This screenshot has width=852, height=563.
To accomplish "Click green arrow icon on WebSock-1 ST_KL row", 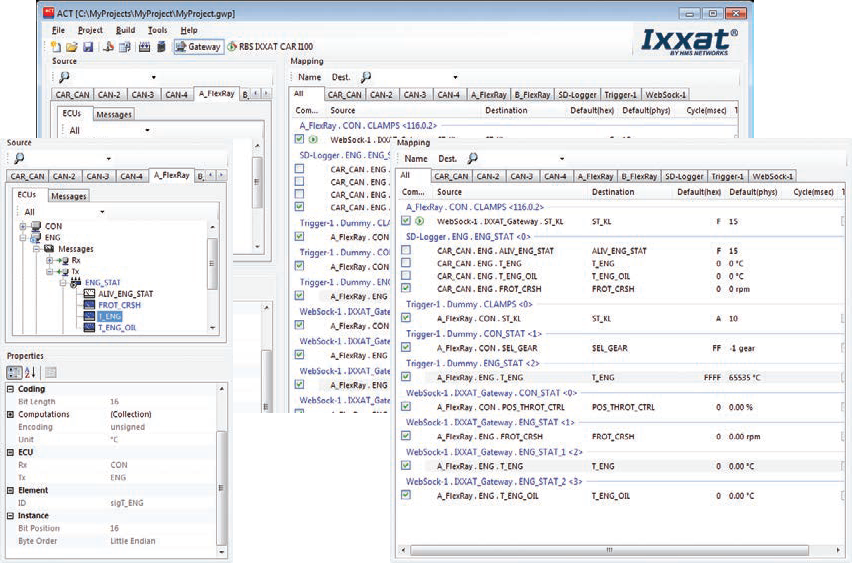I will 419,221.
